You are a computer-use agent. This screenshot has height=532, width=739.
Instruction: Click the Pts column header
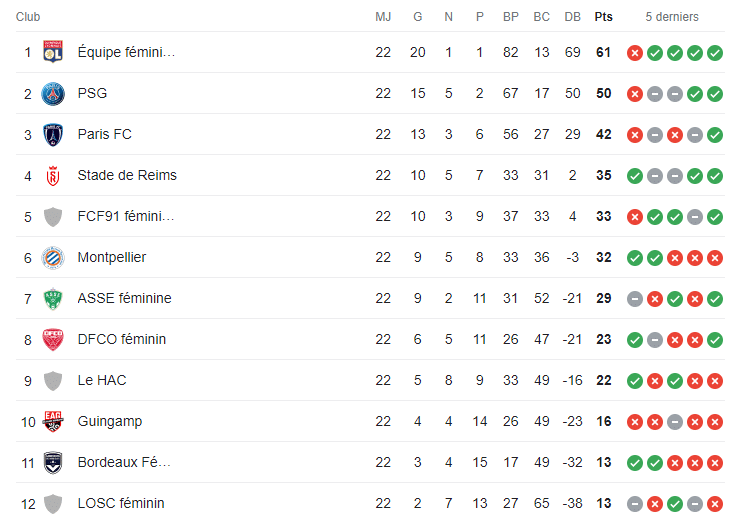604,17
